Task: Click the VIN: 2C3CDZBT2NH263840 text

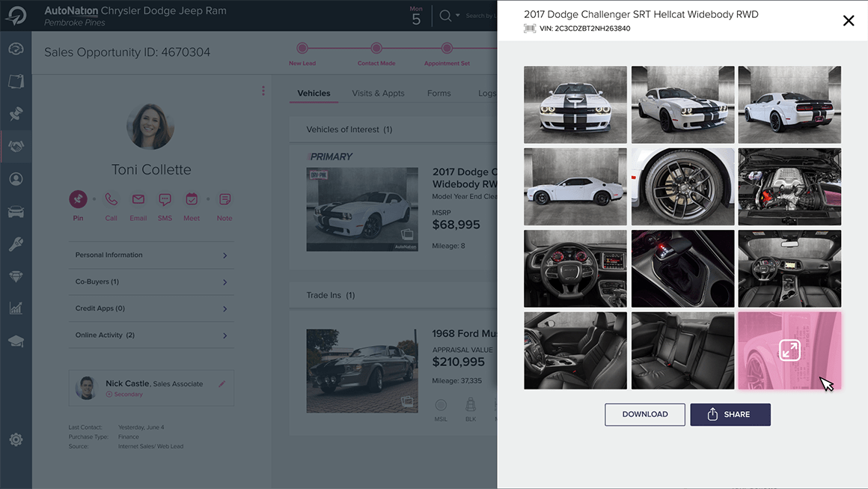Action: [584, 28]
